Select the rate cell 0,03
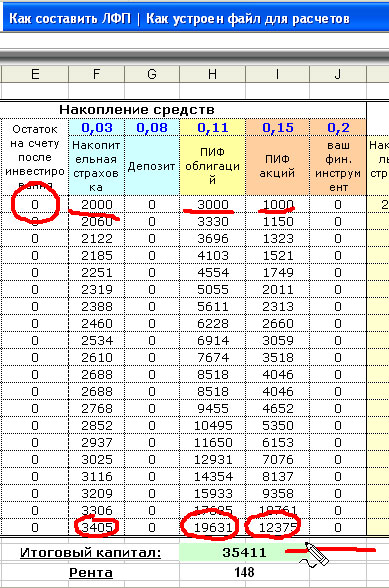Image resolution: width=389 pixels, height=588 pixels. click(x=96, y=128)
